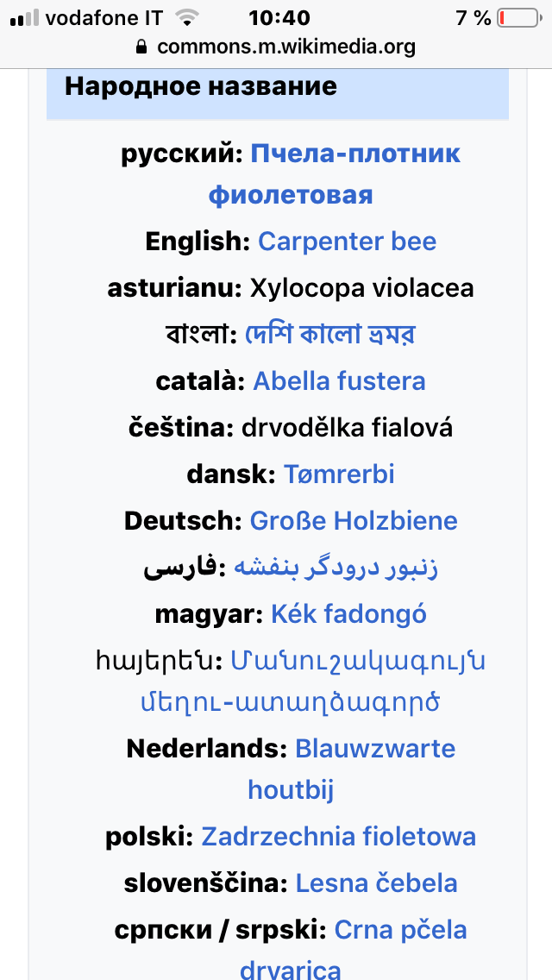
Task: Open the Polish Zadrzechnia fioletowa link
Action: [x=338, y=837]
